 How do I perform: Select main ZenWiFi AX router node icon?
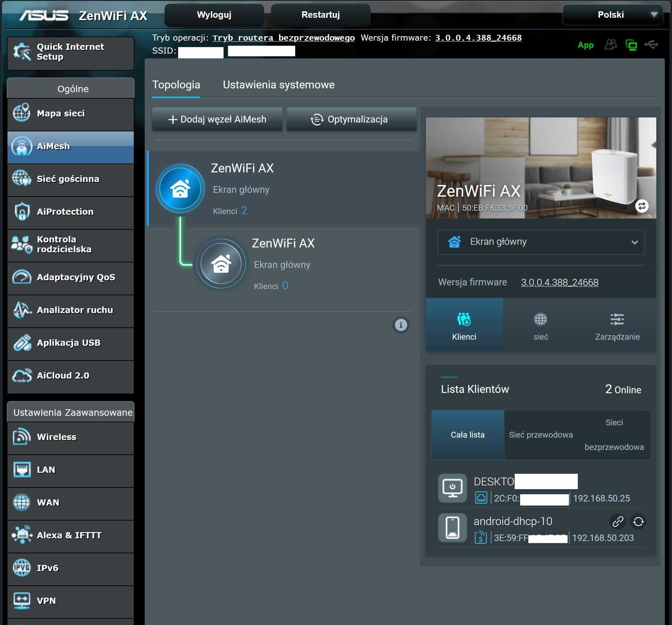[180, 188]
